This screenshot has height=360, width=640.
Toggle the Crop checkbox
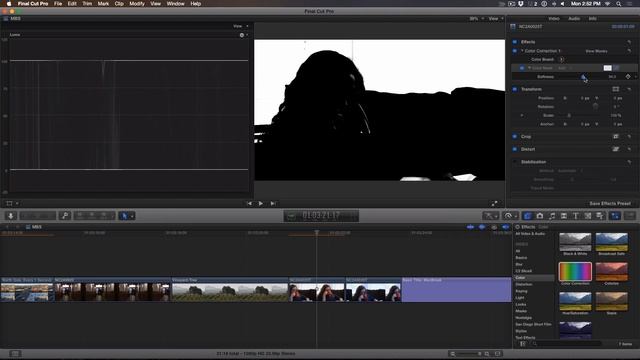515,137
